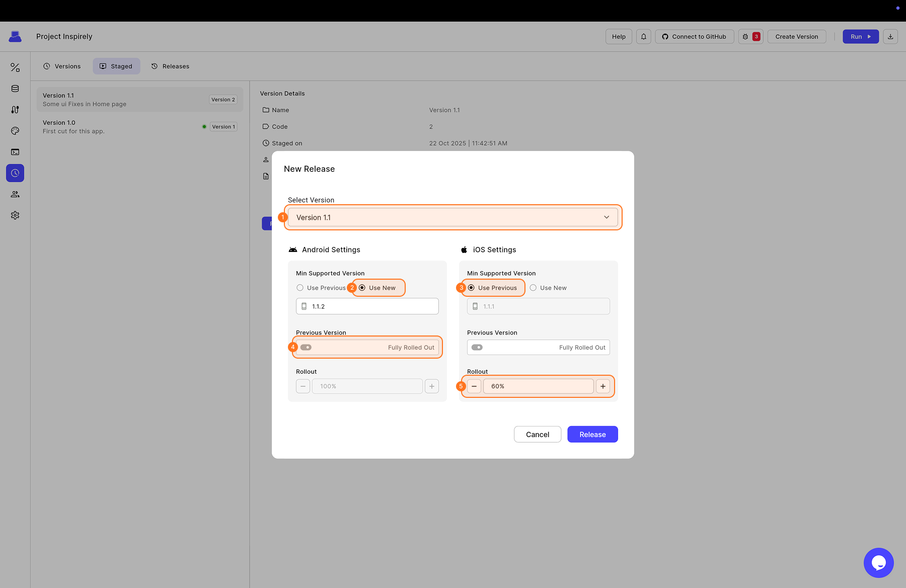906x588 pixels.
Task: Click the Release button
Action: coord(592,435)
